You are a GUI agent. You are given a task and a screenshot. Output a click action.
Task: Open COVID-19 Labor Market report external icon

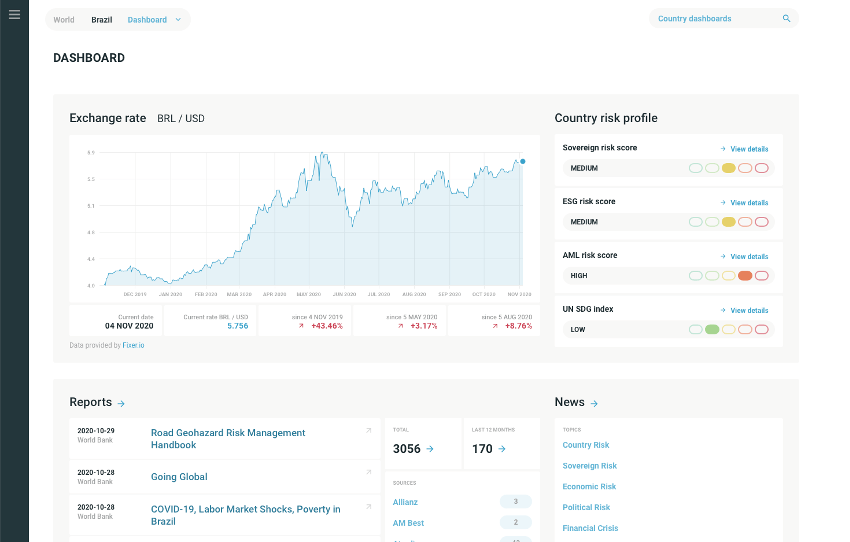(x=369, y=507)
